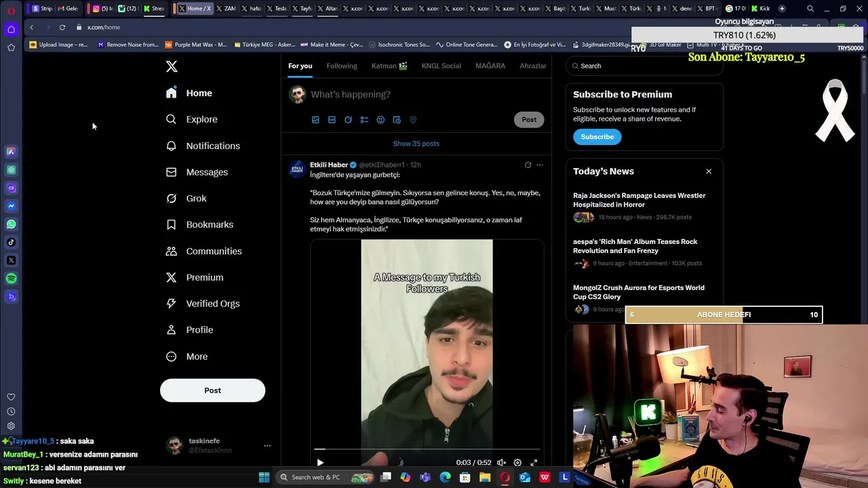
Task: Open the Explore section
Action: (x=192, y=119)
